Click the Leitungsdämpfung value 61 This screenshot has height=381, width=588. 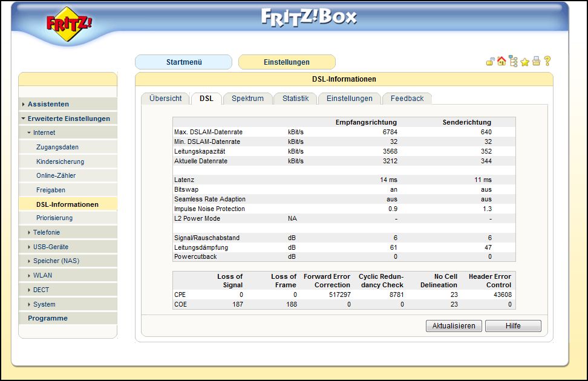(x=393, y=247)
